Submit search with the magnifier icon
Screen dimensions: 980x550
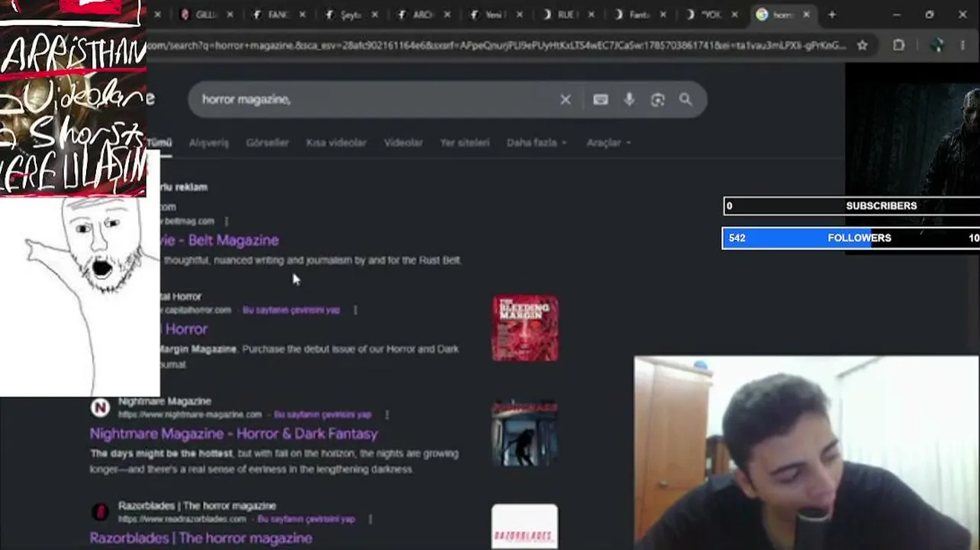(685, 99)
